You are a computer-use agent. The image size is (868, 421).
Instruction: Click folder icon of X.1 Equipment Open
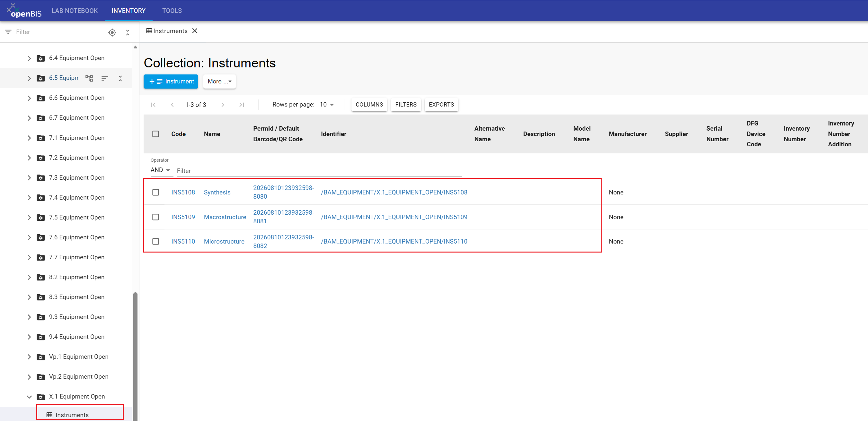(41, 397)
